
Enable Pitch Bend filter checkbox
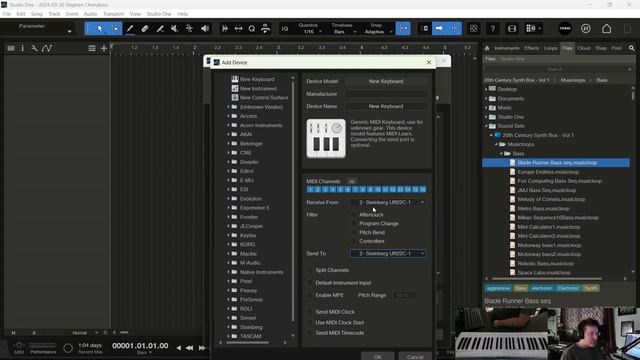pos(354,232)
